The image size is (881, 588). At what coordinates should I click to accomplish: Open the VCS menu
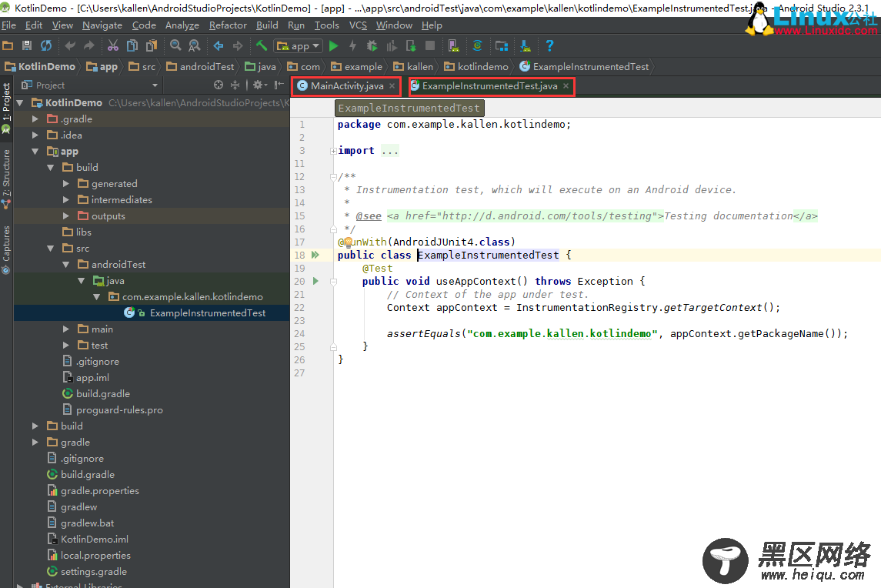358,25
